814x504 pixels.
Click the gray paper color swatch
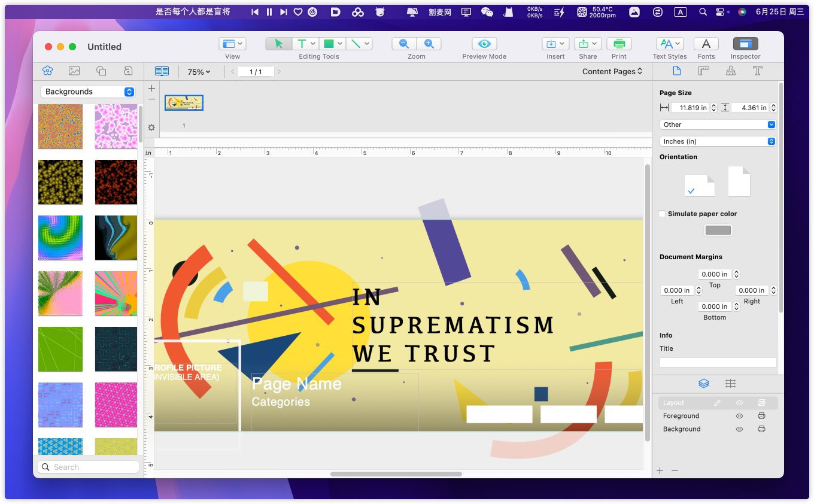[718, 230]
